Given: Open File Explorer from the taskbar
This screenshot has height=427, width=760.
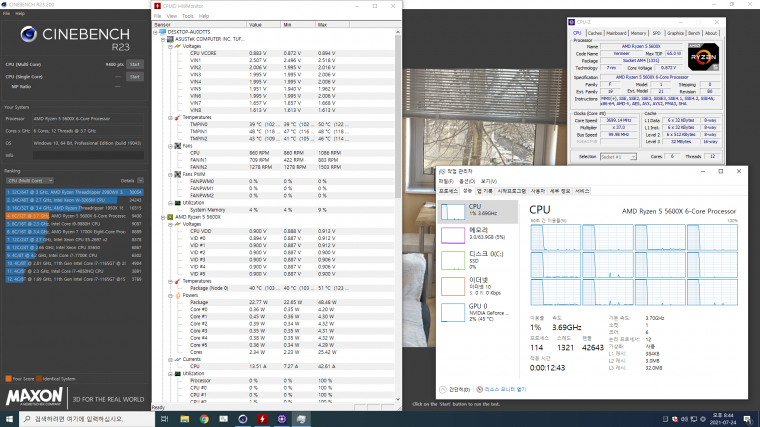Looking at the screenshot, I should tap(184, 419).
